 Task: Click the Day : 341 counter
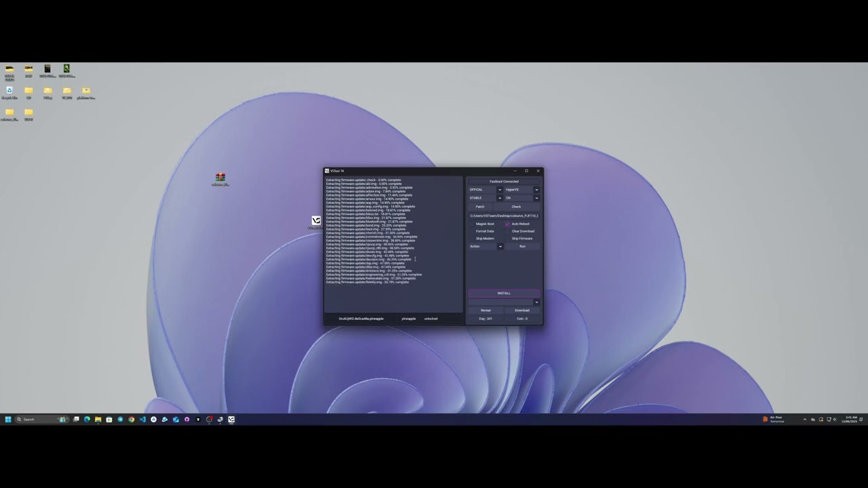[x=486, y=319]
